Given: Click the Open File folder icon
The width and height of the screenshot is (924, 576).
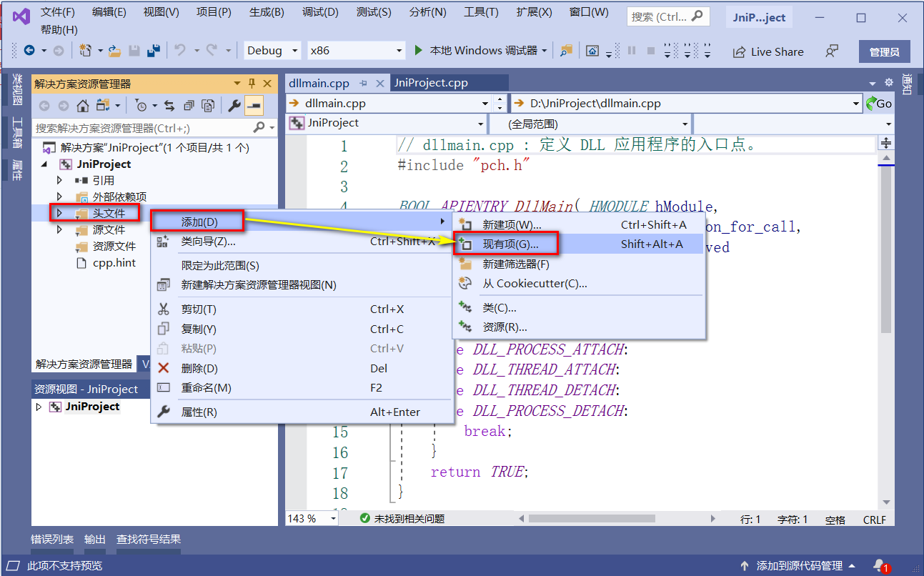Looking at the screenshot, I should [x=115, y=51].
